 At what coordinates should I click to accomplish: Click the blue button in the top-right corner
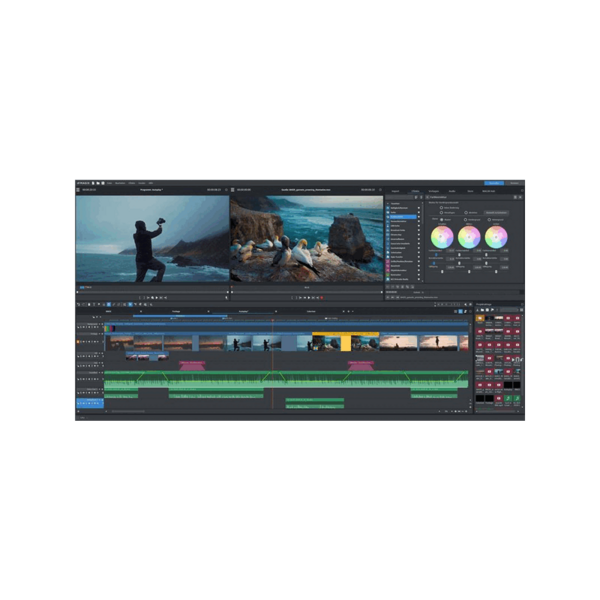pyautogui.click(x=494, y=183)
